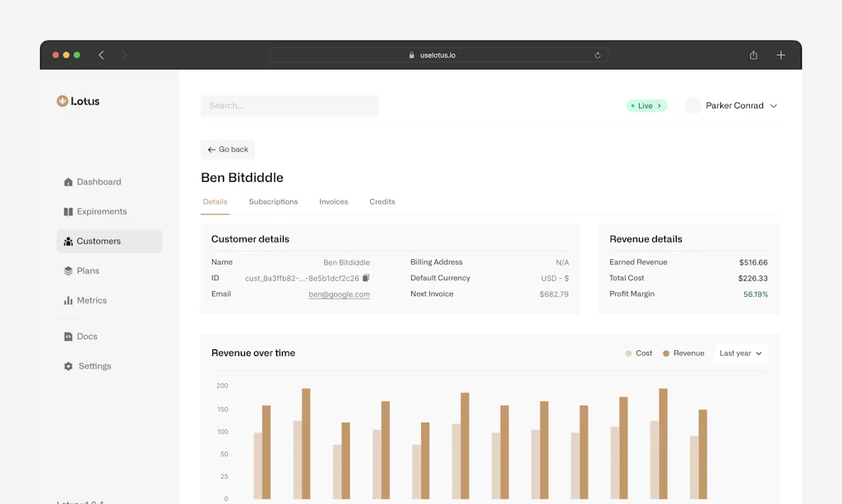Click the browser share icon

[753, 55]
